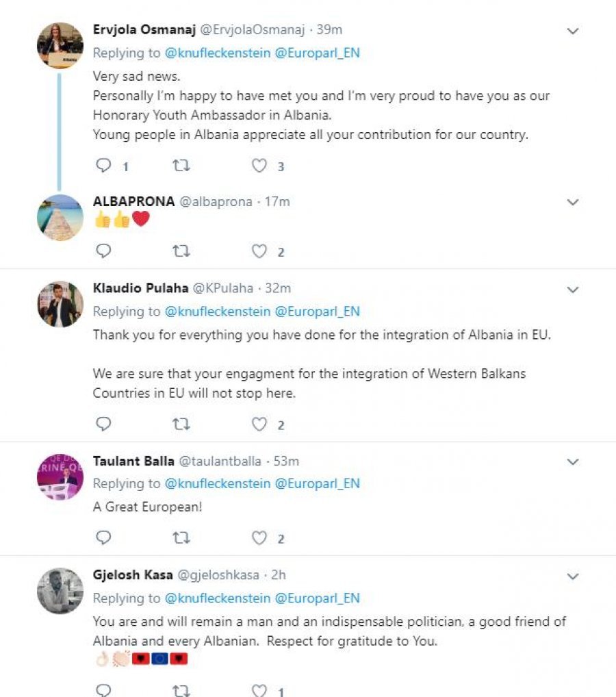Open Klaudio Pulaha's profile picture
The height and width of the screenshot is (697, 616).
[x=60, y=303]
